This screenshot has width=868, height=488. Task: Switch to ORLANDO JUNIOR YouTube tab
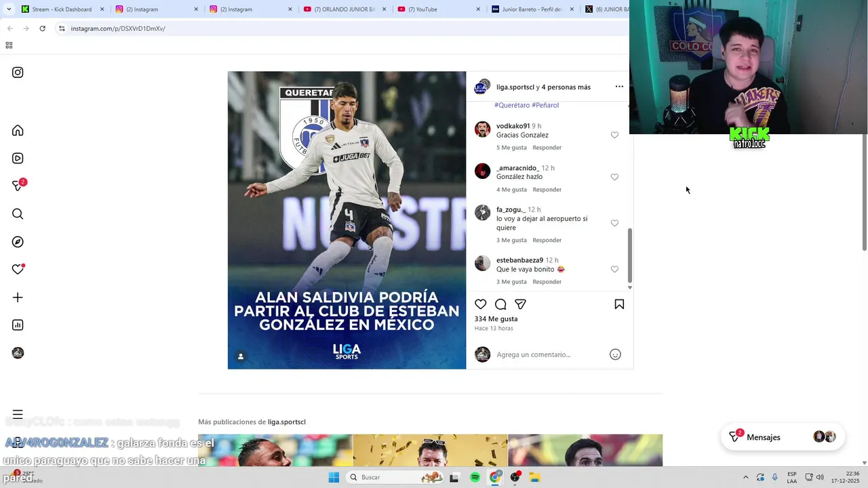[344, 9]
